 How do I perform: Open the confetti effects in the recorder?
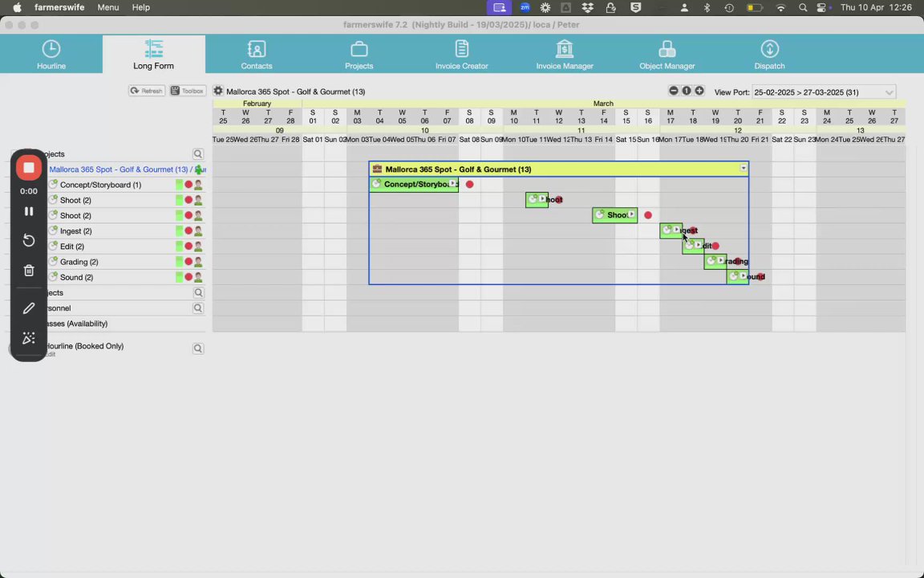pyautogui.click(x=29, y=338)
